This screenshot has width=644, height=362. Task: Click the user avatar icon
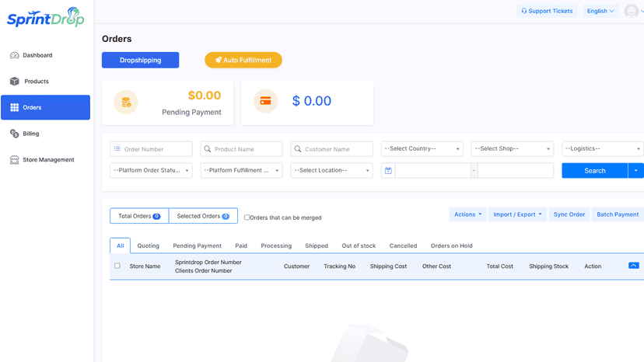point(632,11)
